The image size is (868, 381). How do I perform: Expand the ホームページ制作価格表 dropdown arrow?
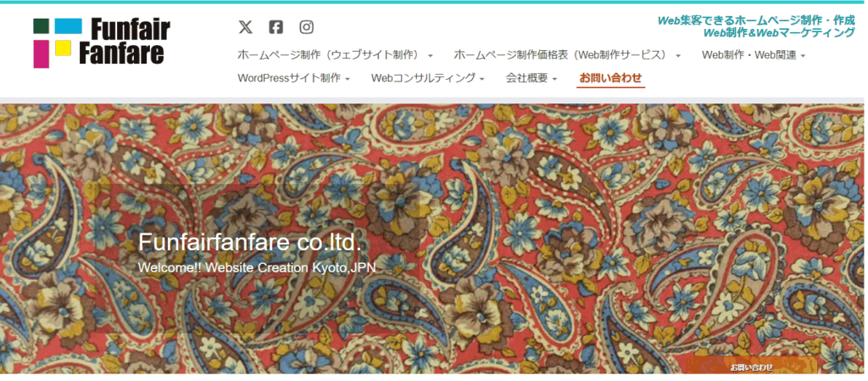pyautogui.click(x=678, y=56)
